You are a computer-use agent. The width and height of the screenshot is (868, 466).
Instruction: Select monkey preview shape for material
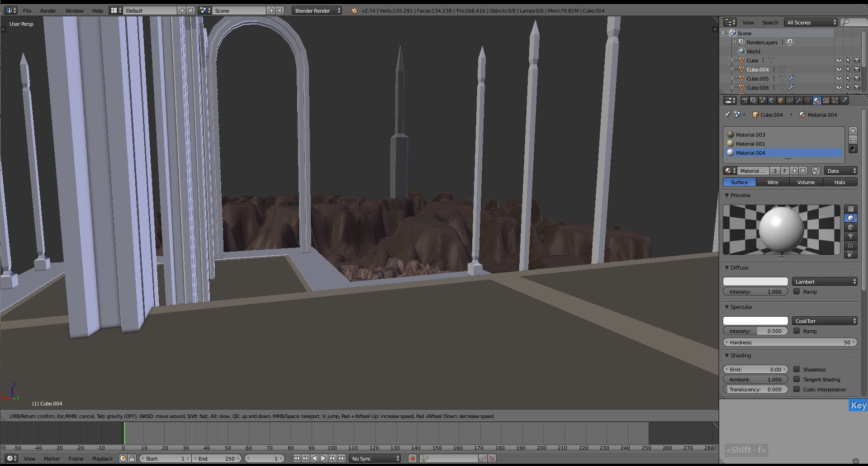click(x=850, y=236)
